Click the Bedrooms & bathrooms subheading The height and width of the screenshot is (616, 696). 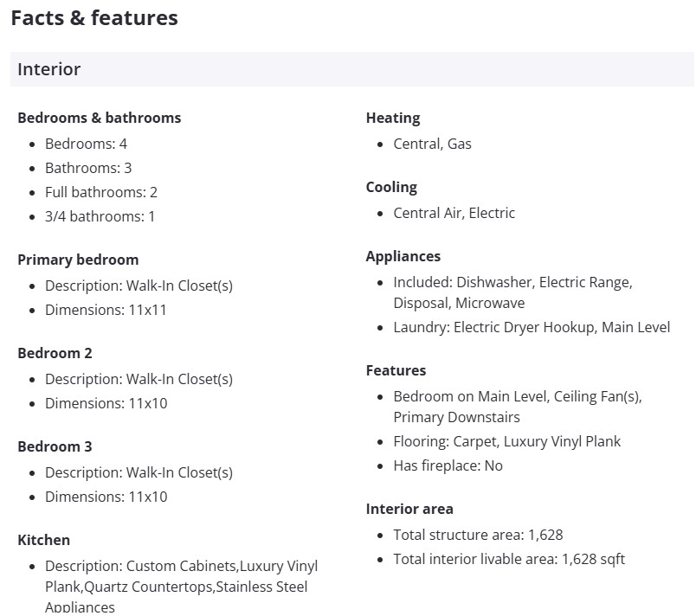point(99,118)
